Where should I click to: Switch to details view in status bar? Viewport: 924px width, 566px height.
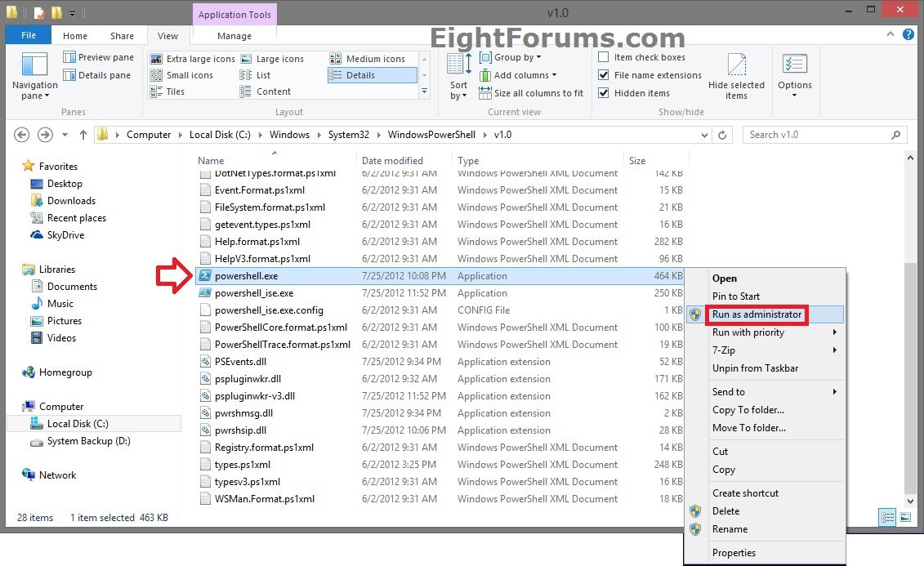tap(887, 517)
